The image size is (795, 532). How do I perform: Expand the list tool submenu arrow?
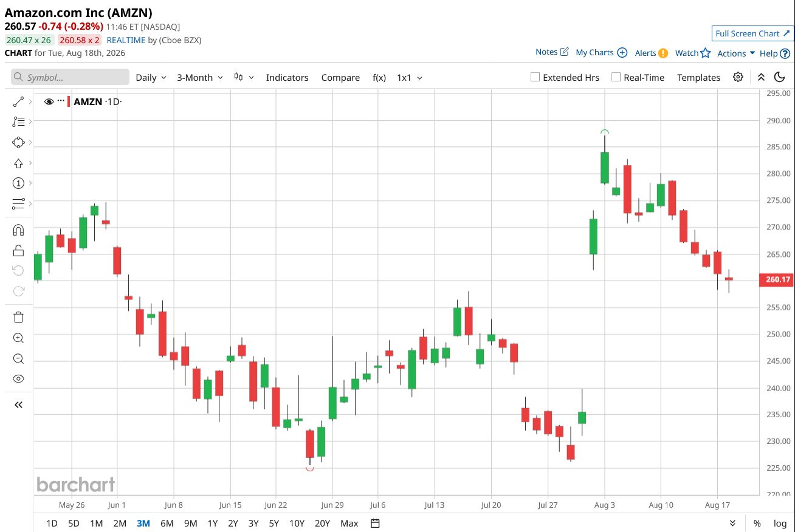[30, 122]
